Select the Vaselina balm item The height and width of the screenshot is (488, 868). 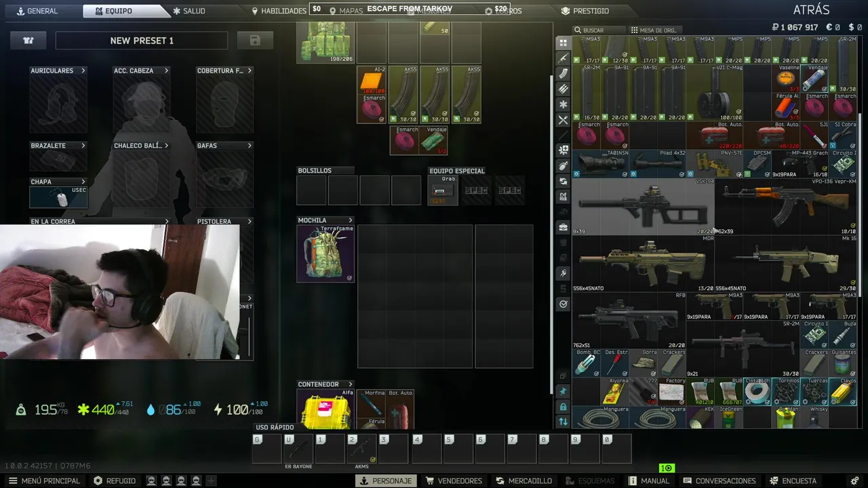point(785,79)
